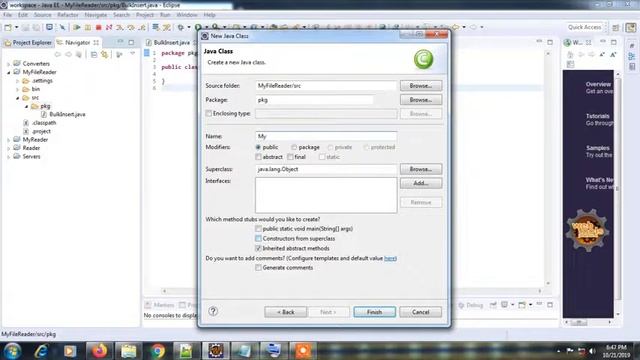Viewport: 640px width, 360px height.
Task: Collapse the src folder
Action: click(18, 98)
